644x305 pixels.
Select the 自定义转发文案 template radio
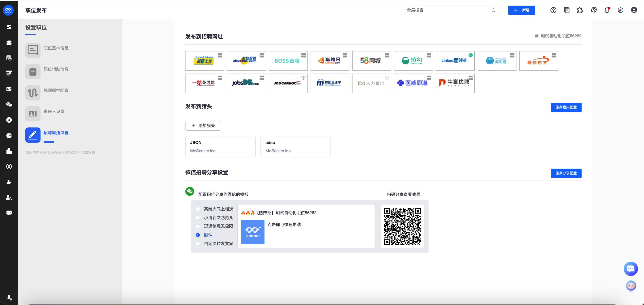[x=198, y=244]
